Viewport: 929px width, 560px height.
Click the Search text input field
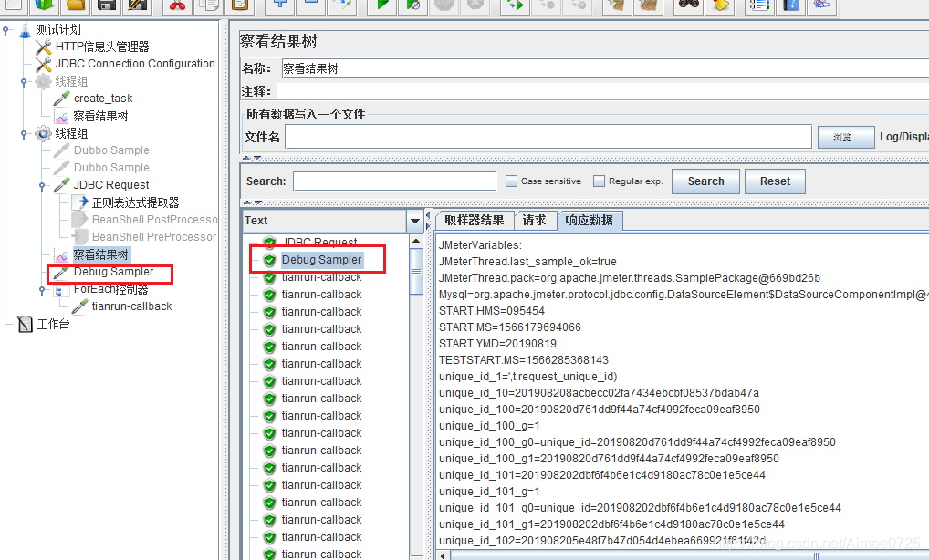[394, 181]
